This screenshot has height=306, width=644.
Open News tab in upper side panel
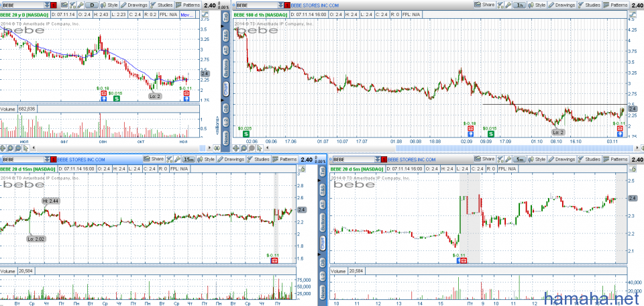[225, 138]
